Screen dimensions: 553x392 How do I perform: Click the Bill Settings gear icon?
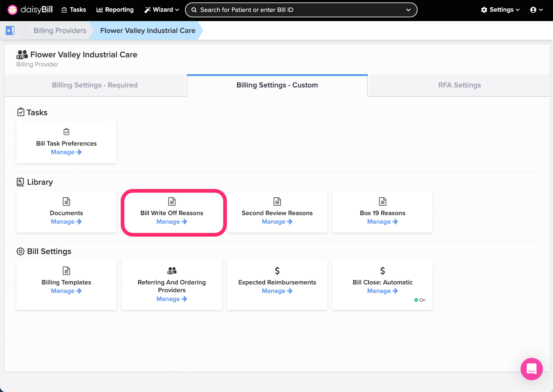point(20,251)
